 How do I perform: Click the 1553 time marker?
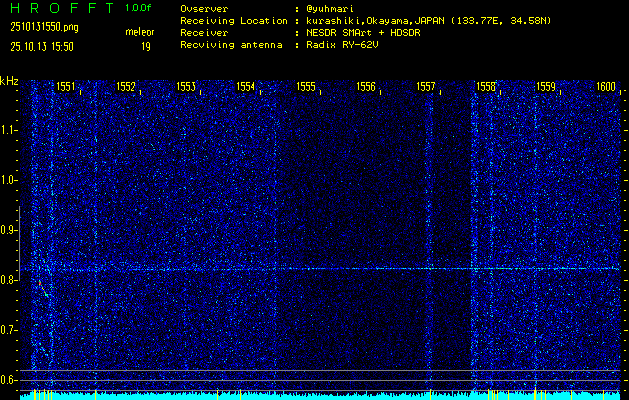(186, 87)
